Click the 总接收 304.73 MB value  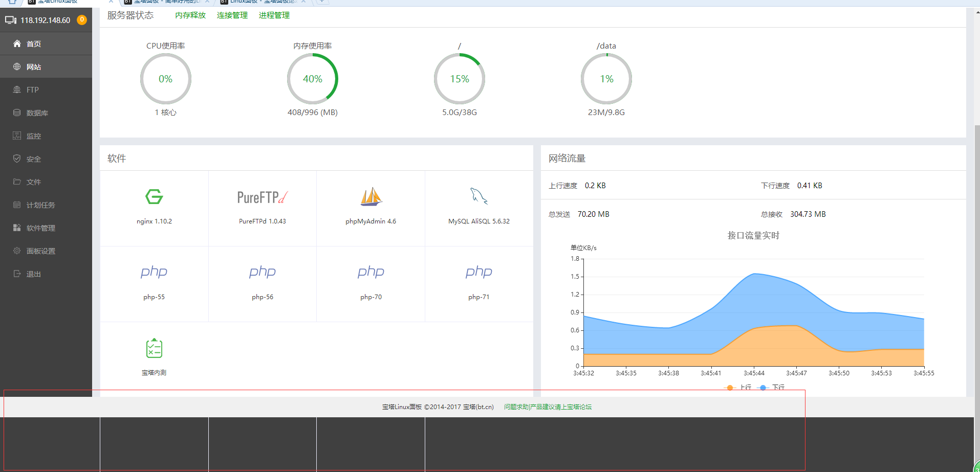(x=808, y=214)
